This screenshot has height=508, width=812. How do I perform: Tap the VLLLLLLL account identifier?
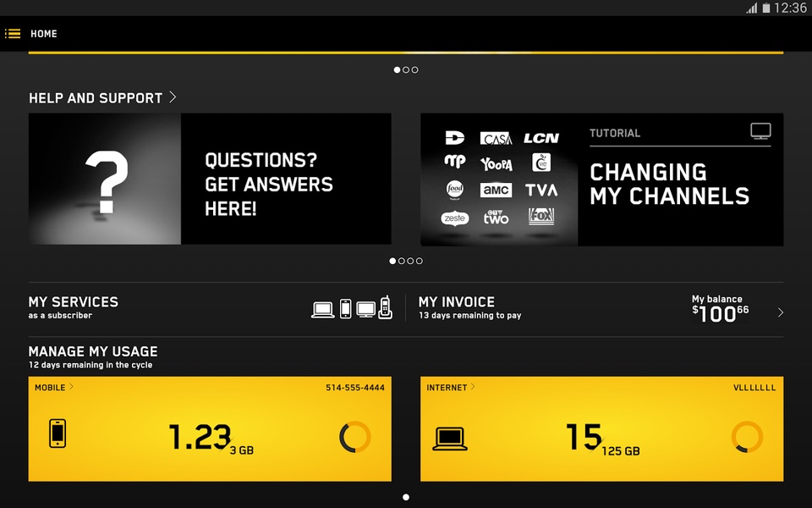tap(754, 388)
